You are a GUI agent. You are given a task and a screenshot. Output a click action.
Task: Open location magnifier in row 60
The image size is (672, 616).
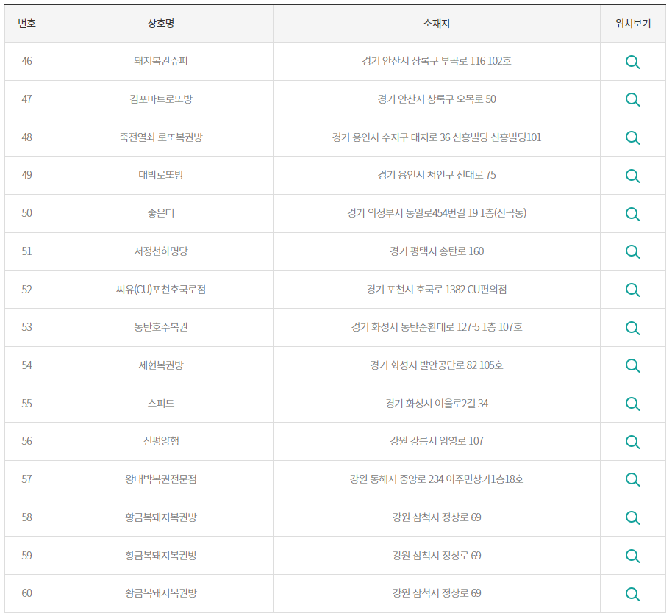632,594
